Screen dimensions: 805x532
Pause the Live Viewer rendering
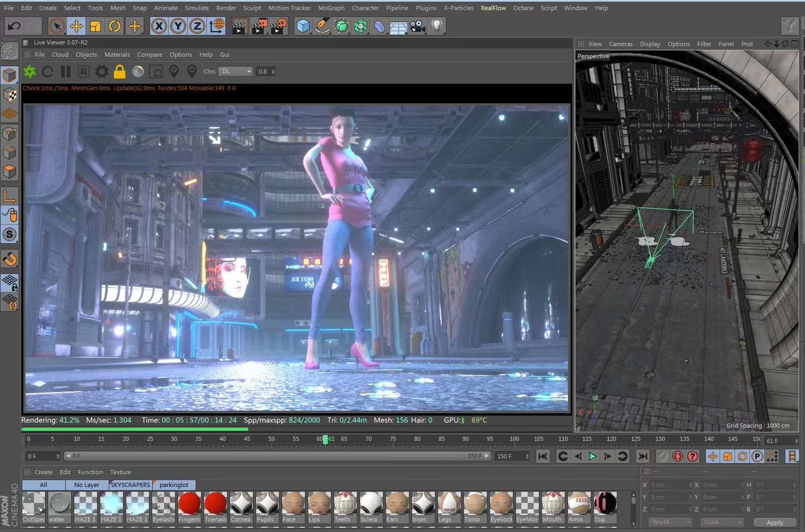[x=66, y=72]
